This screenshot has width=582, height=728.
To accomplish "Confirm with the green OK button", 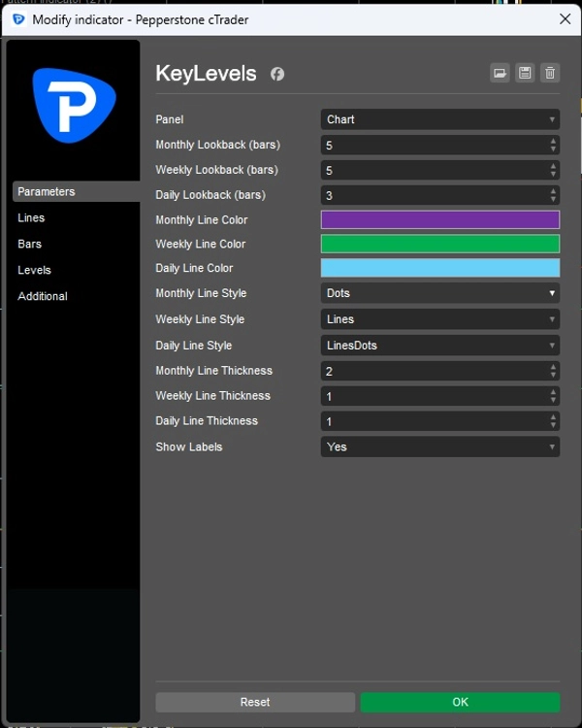I will pyautogui.click(x=460, y=702).
